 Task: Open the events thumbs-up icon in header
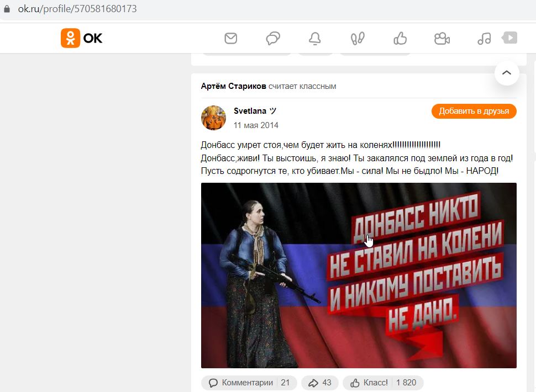pos(400,38)
